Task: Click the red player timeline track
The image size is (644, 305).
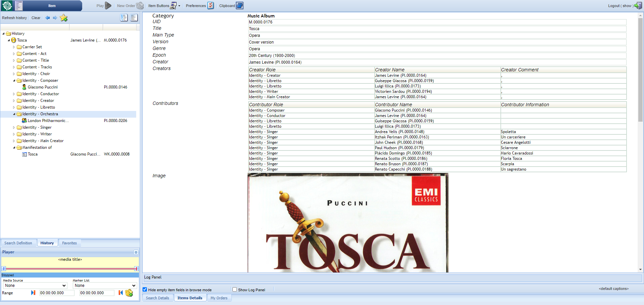Action: pos(70,269)
